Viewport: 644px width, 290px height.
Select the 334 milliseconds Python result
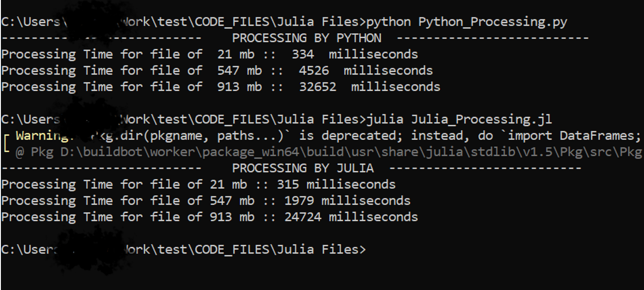[355, 54]
